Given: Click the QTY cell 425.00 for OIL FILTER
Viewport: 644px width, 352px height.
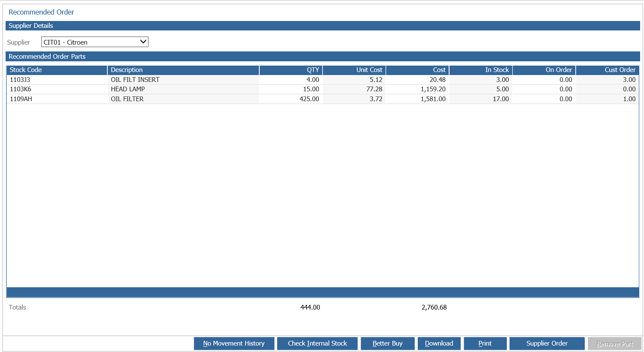Looking at the screenshot, I should 291,99.
